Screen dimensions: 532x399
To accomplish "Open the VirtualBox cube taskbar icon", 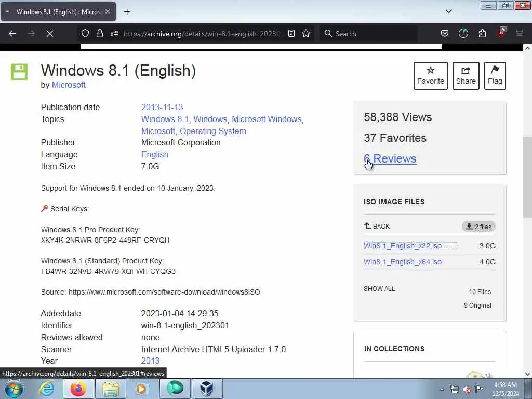I will click(207, 389).
